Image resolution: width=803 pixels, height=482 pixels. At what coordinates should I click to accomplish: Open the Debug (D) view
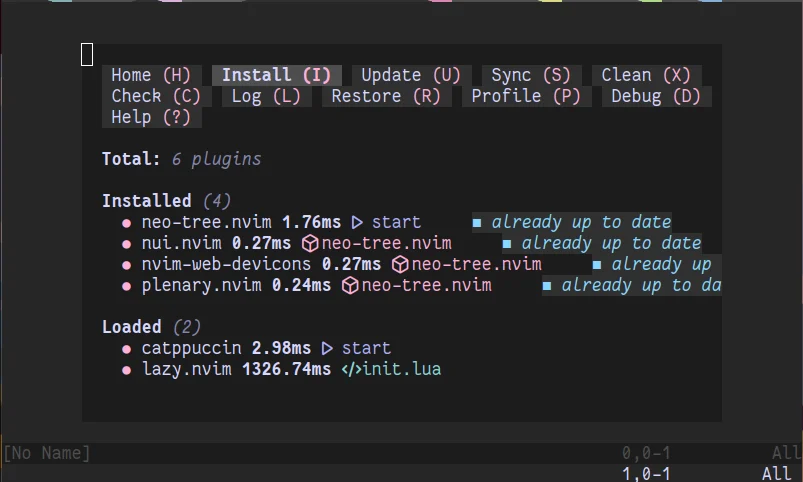coord(656,96)
